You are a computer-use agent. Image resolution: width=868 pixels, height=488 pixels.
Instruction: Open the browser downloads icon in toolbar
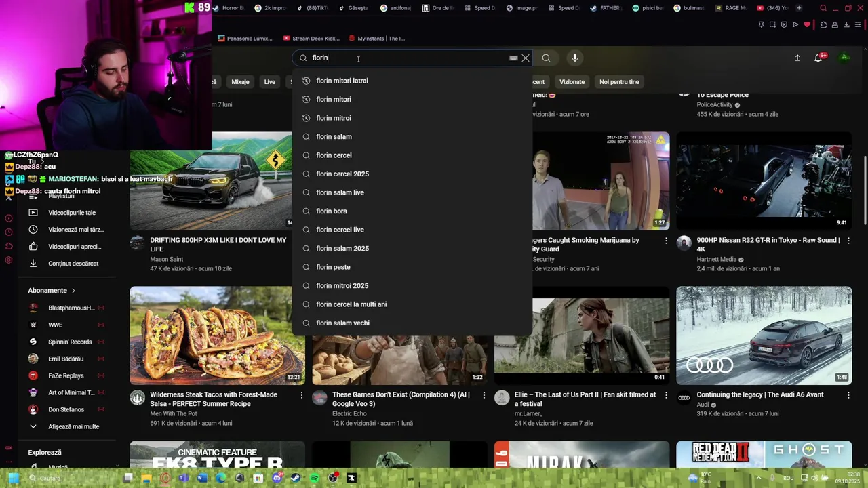[x=846, y=25]
